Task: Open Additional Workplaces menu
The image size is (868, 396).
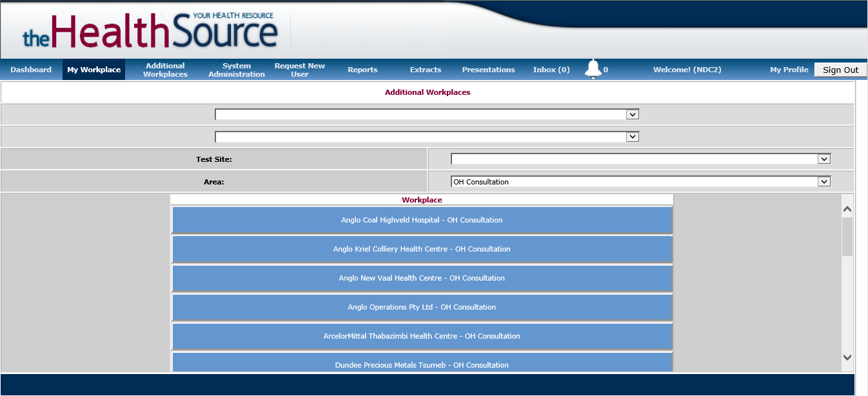Action: (165, 70)
